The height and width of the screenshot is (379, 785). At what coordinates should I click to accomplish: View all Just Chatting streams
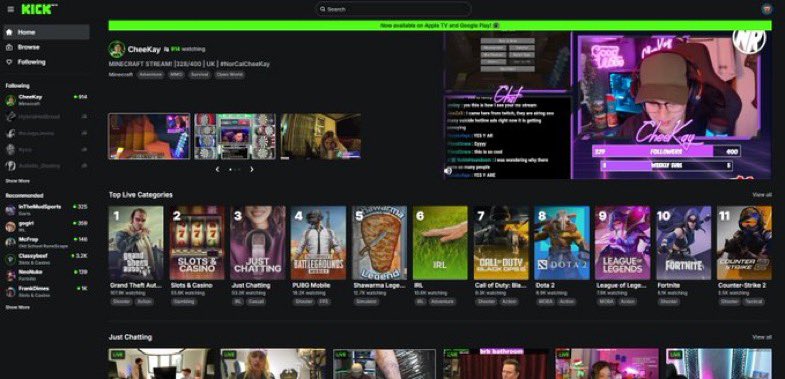coord(761,337)
